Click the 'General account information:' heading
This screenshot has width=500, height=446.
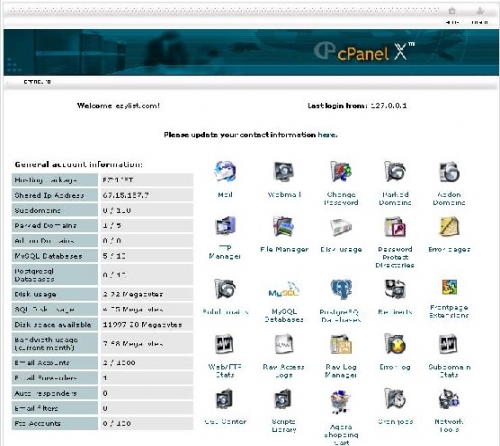tap(79, 164)
